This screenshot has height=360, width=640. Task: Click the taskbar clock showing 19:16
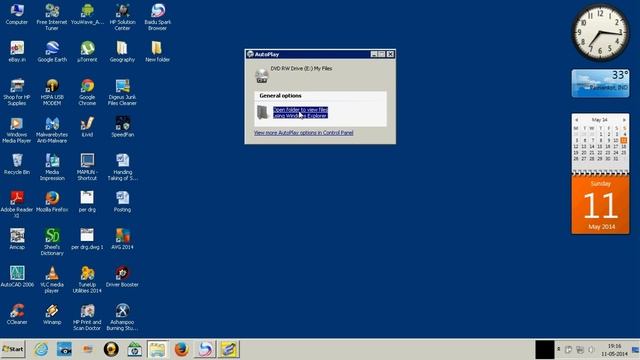pyautogui.click(x=614, y=350)
